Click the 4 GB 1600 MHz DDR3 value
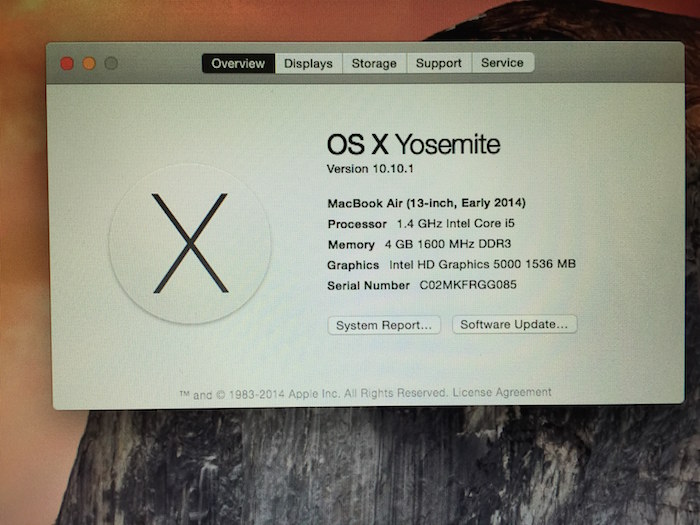Viewport: 700px width, 525px height. (x=448, y=244)
